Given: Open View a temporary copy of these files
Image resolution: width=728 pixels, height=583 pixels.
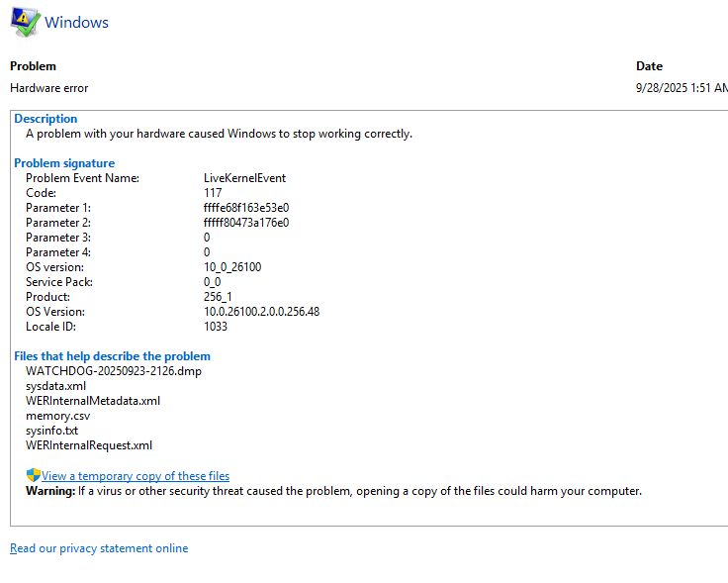Looking at the screenshot, I should point(136,476).
